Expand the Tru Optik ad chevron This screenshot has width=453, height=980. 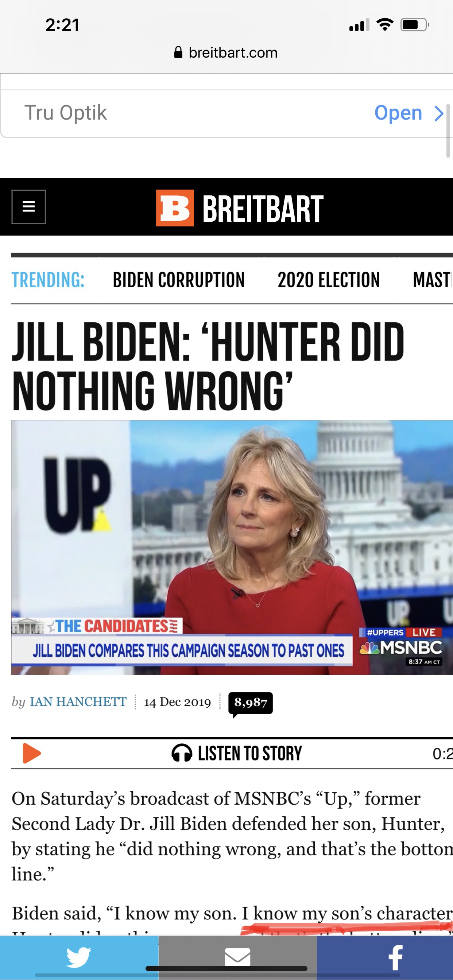point(439,113)
